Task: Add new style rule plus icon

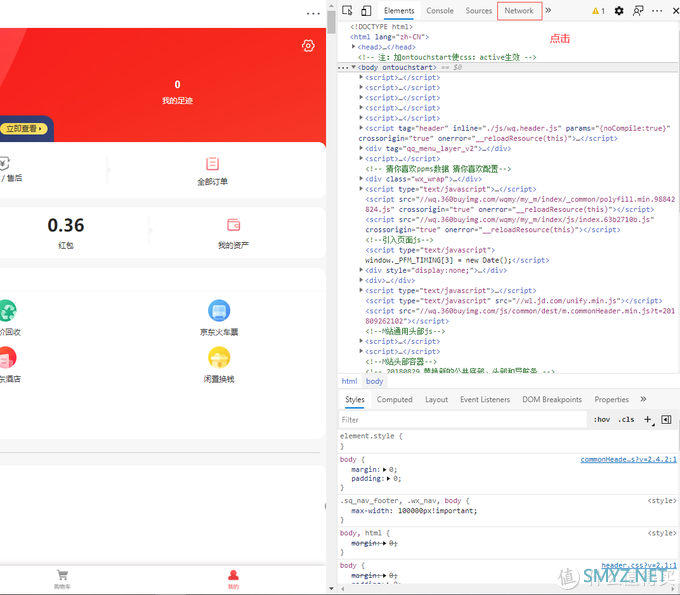Action: [647, 419]
